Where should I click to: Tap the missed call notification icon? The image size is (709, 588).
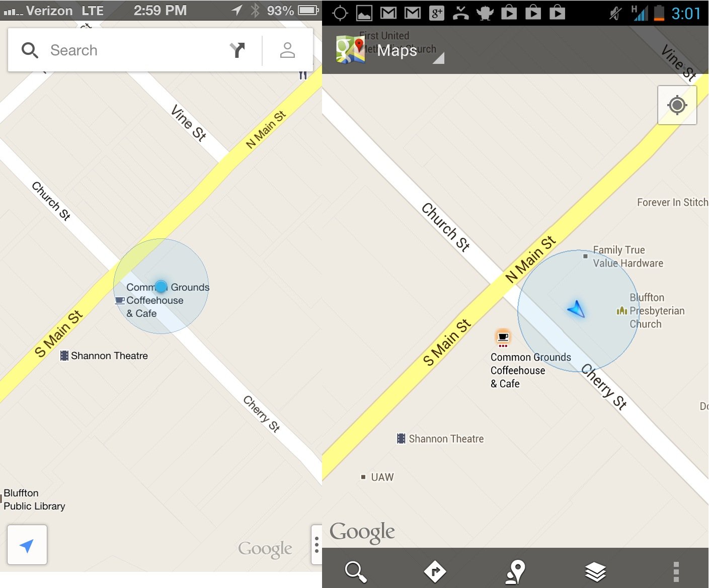click(x=460, y=13)
